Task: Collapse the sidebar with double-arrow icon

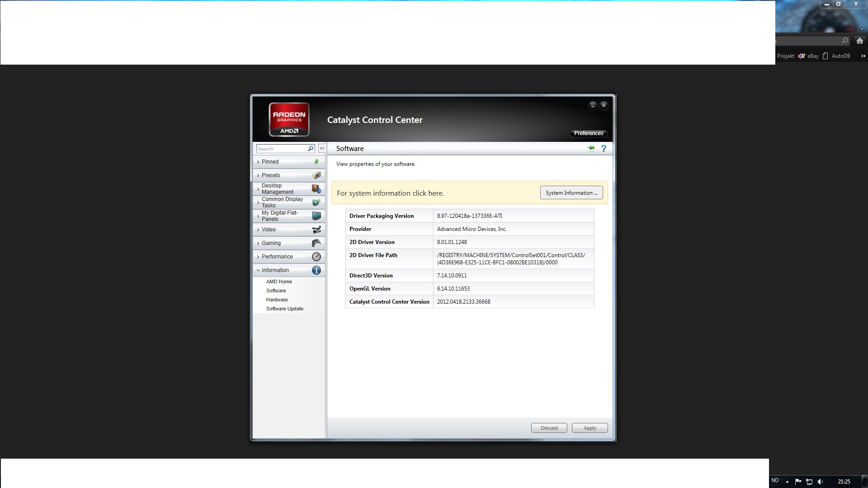Action: point(322,148)
